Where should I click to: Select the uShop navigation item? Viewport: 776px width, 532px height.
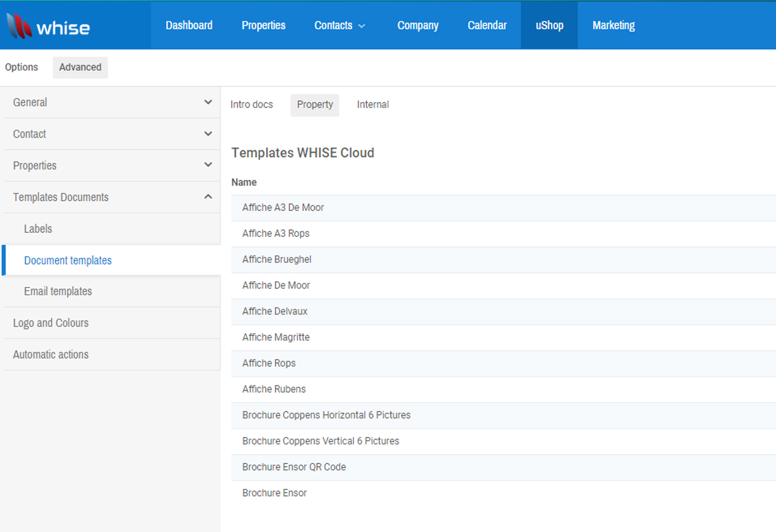(549, 25)
